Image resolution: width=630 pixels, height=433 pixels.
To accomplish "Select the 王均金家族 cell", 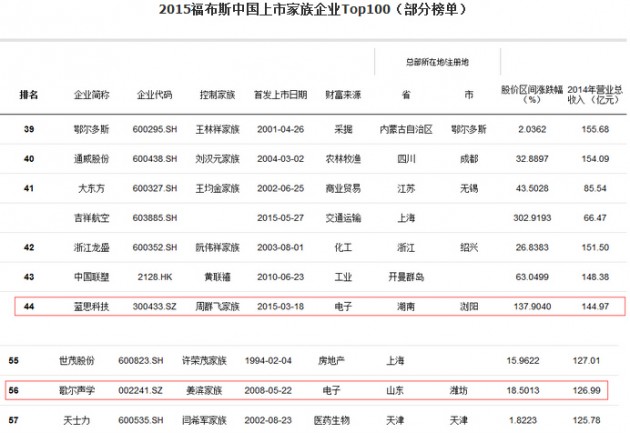I will pos(217,188).
